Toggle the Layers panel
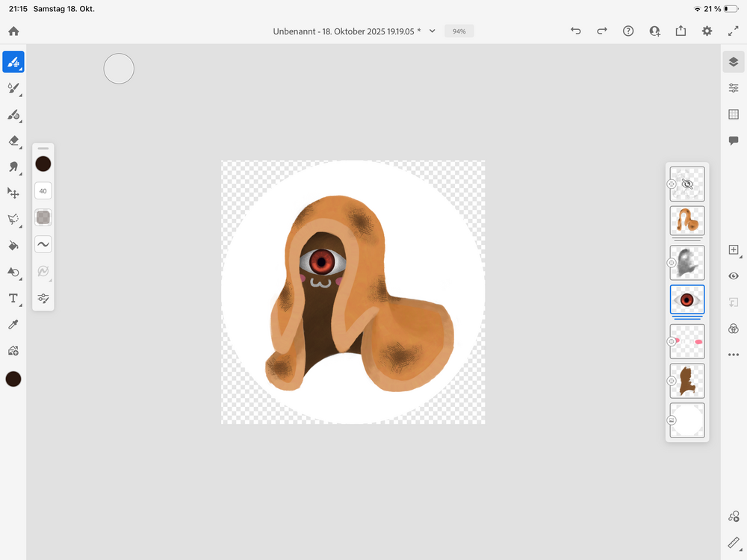Viewport: 747px width, 560px height. (x=733, y=62)
